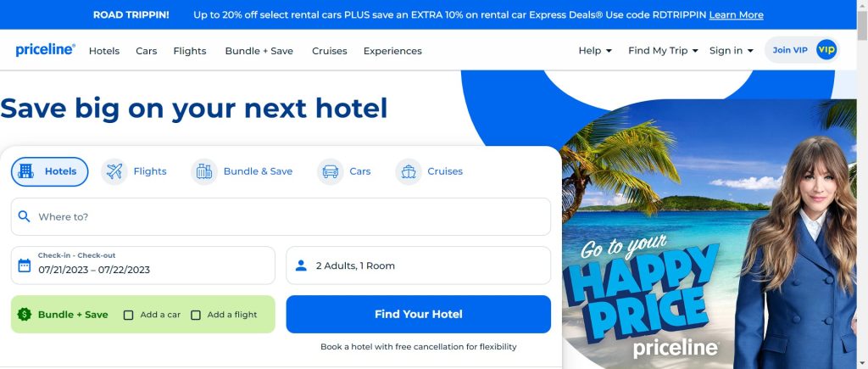Select the Hotels search tab
Viewport: 868px width, 369px height.
50,171
